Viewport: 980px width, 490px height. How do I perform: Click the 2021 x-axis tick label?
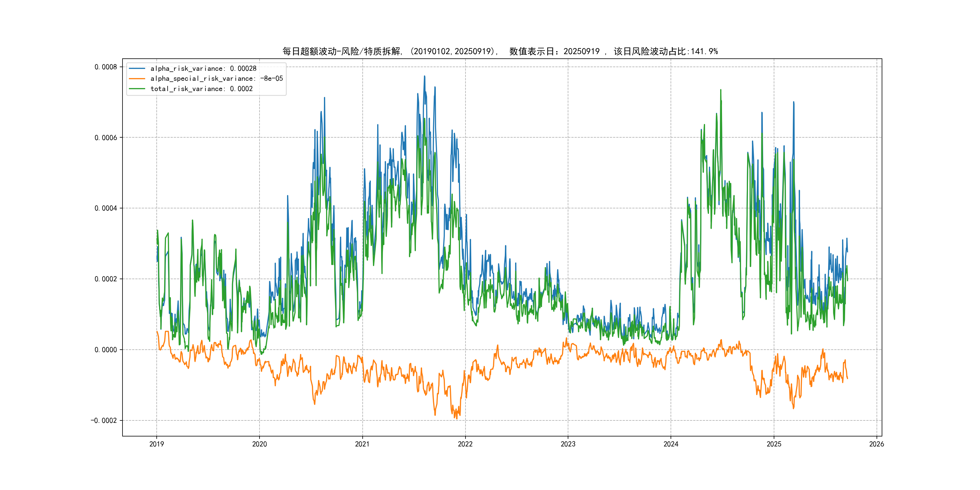362,444
